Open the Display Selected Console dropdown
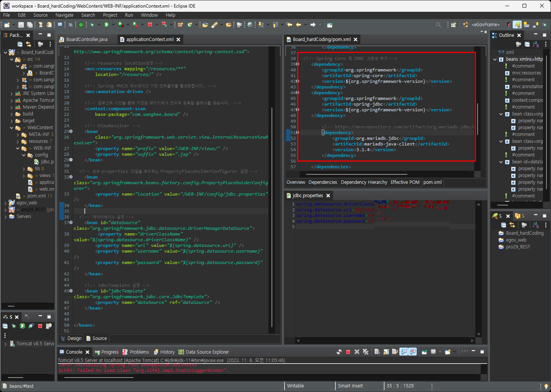 pos(440,352)
